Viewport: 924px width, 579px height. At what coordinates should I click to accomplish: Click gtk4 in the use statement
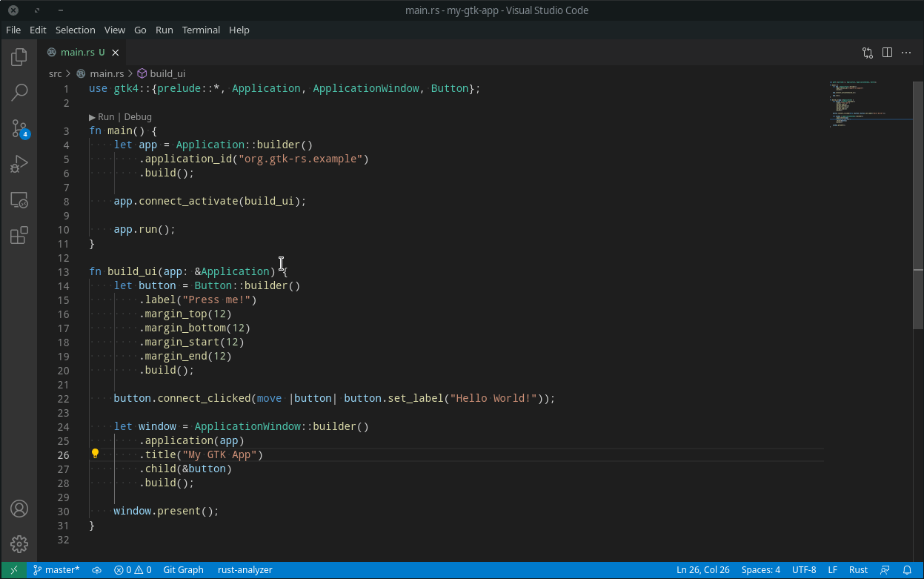pos(126,89)
